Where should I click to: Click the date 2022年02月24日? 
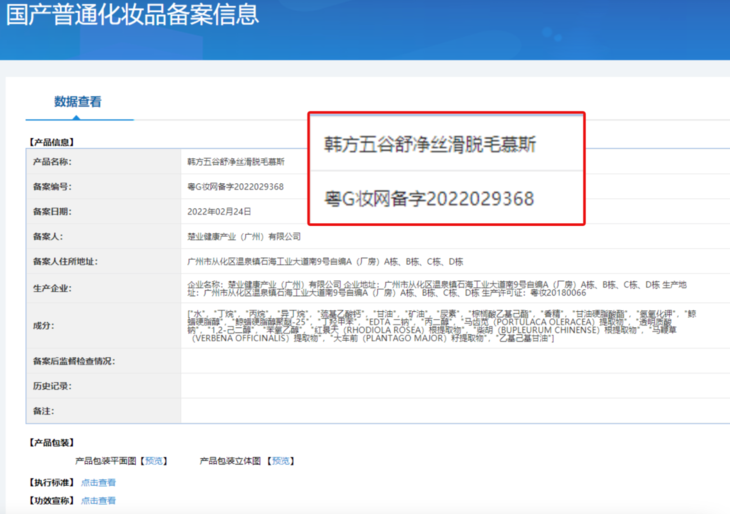219,211
